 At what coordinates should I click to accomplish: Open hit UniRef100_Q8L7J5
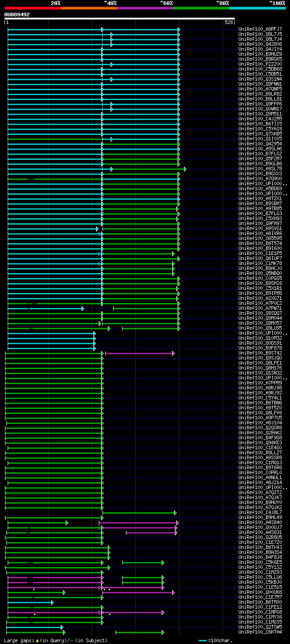point(261,34)
